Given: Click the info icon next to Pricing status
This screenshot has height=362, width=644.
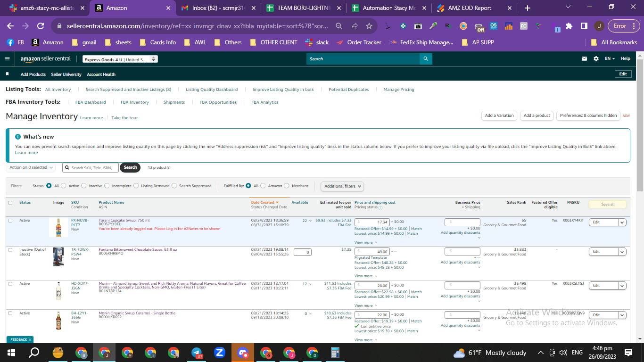Looking at the screenshot, I should click(x=380, y=207).
